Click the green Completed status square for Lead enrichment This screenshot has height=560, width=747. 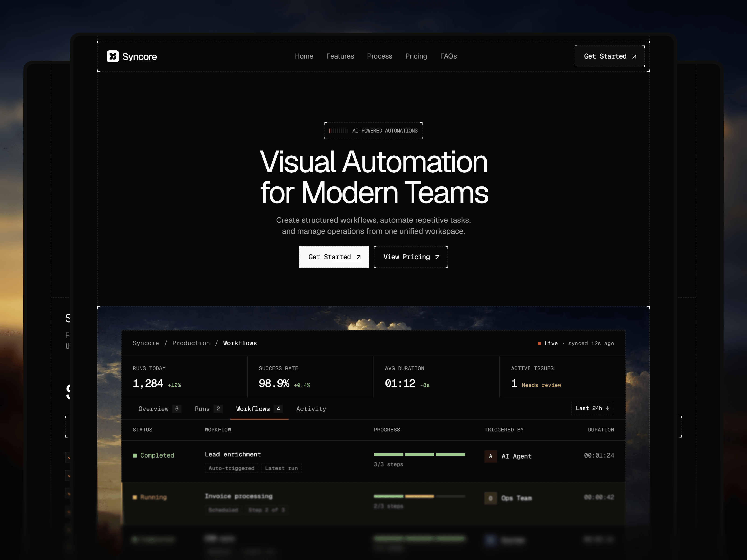point(135,455)
